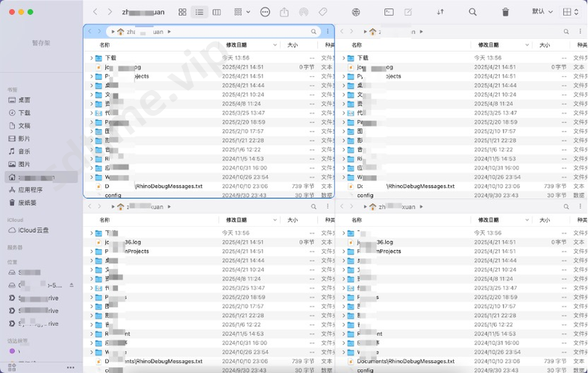Select iCloud 云盘 in the sidebar
588x373 pixels.
pyautogui.click(x=33, y=231)
